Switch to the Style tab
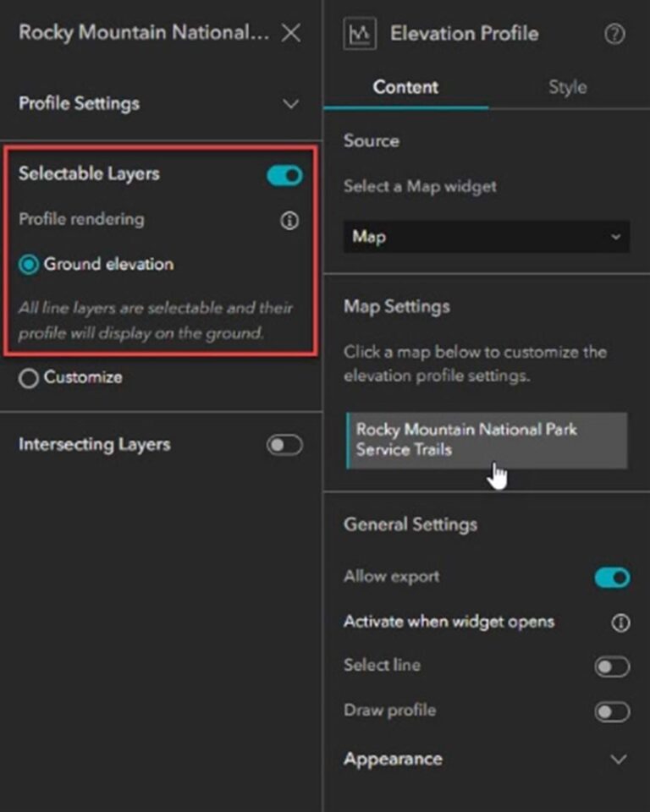This screenshot has height=812, width=650. tap(567, 87)
